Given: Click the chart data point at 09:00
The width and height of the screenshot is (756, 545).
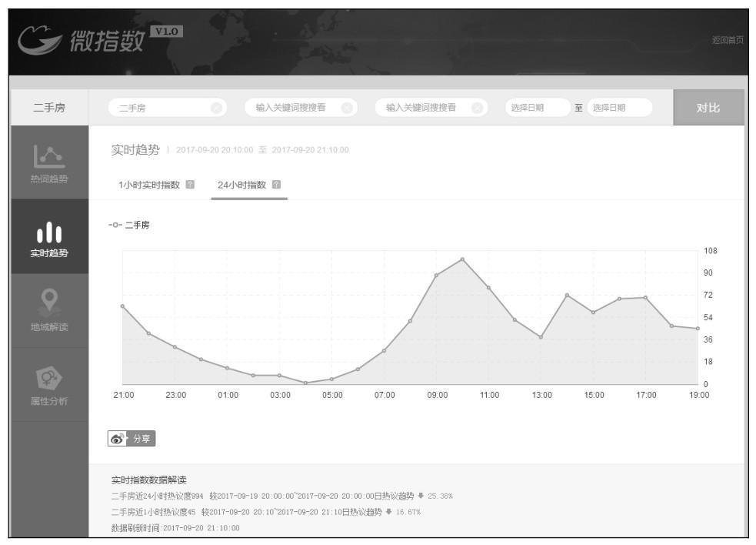Looking at the screenshot, I should (436, 275).
